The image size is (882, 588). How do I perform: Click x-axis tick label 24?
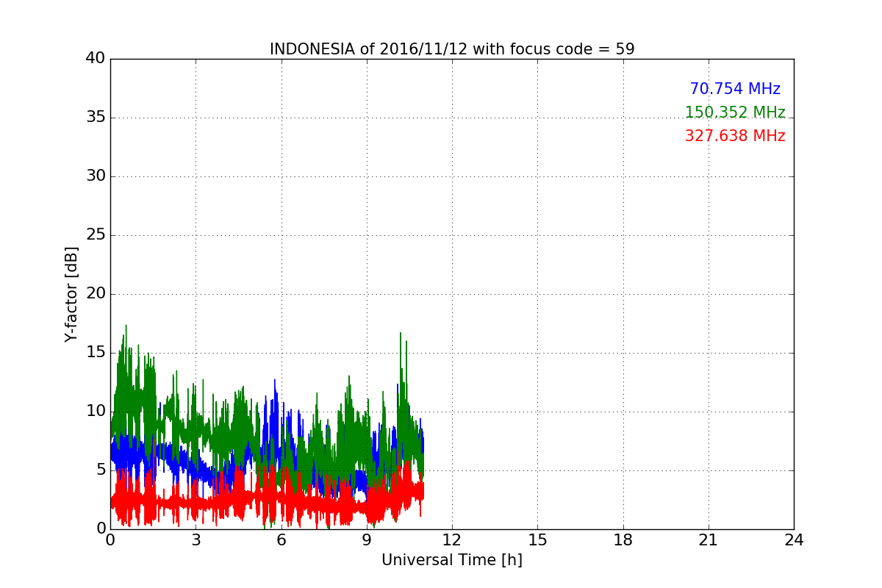(794, 540)
